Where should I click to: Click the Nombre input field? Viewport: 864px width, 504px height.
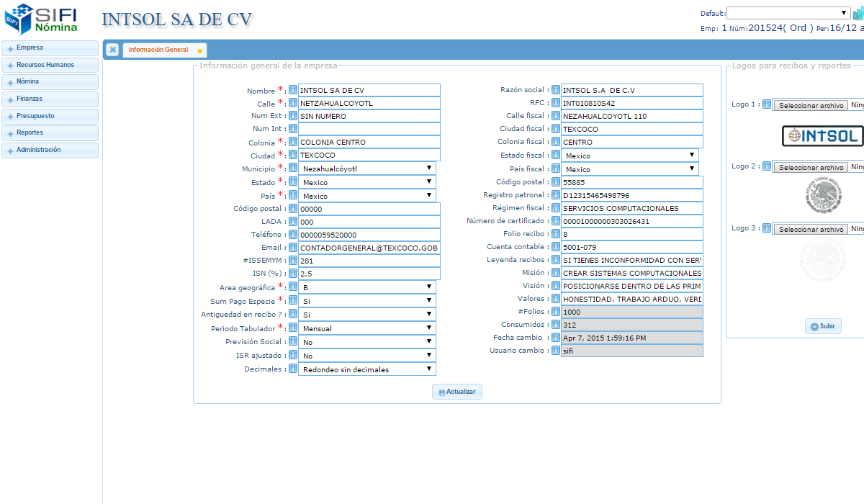(369, 90)
